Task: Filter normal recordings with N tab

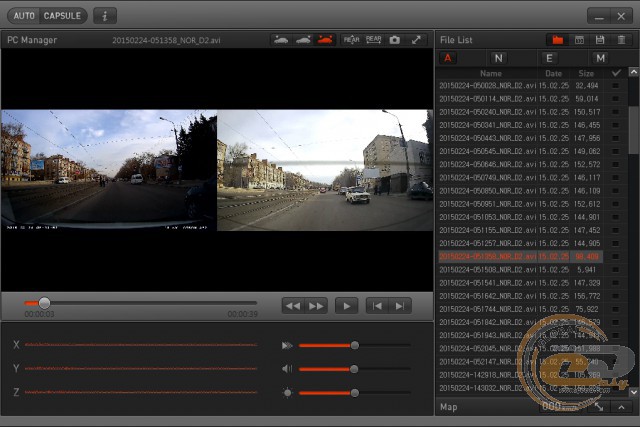Action: pyautogui.click(x=498, y=58)
